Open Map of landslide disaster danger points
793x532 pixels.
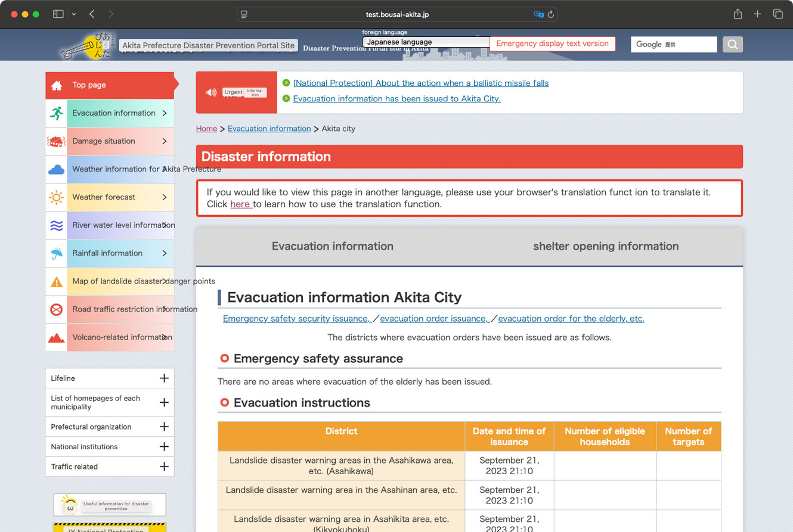pyautogui.click(x=110, y=281)
